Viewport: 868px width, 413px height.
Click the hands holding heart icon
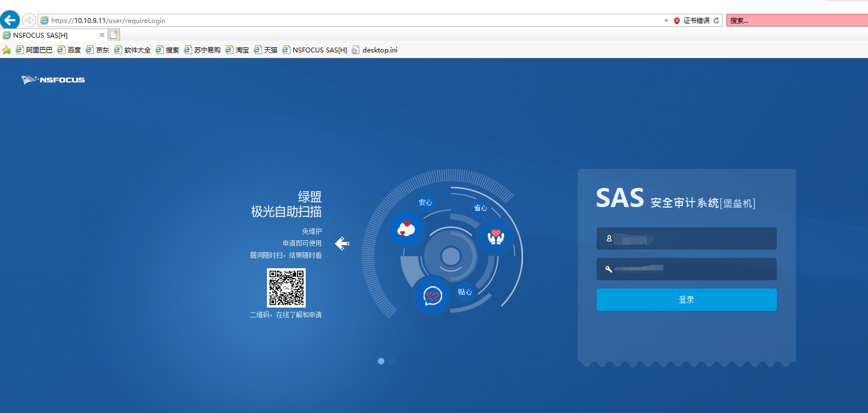(x=495, y=237)
